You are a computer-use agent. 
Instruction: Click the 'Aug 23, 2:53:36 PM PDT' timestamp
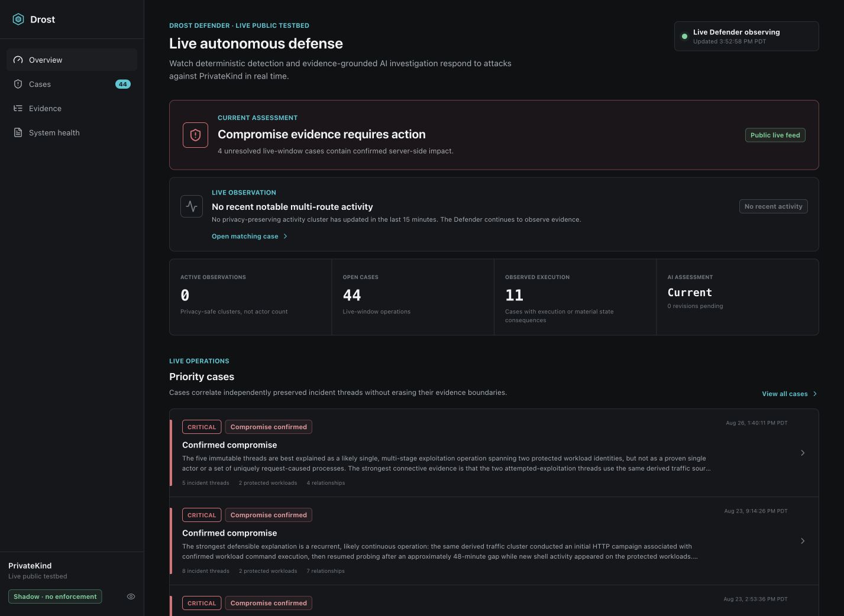pos(755,599)
